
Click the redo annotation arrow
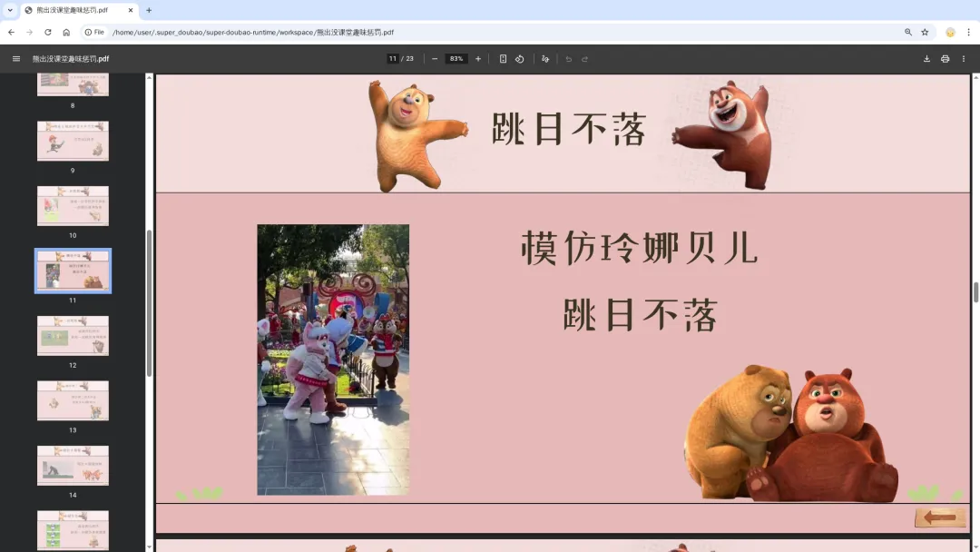click(585, 59)
